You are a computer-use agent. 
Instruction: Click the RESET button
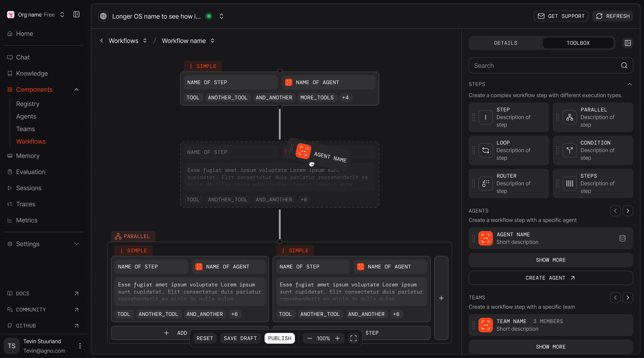click(x=205, y=338)
